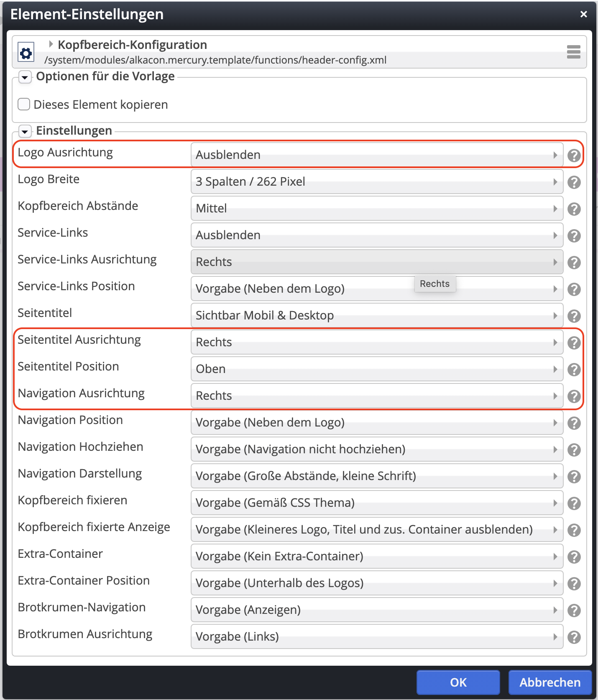Viewport: 598px width, 700px height.
Task: Show help for Kopfbereich Abstände
Action: 574,209
